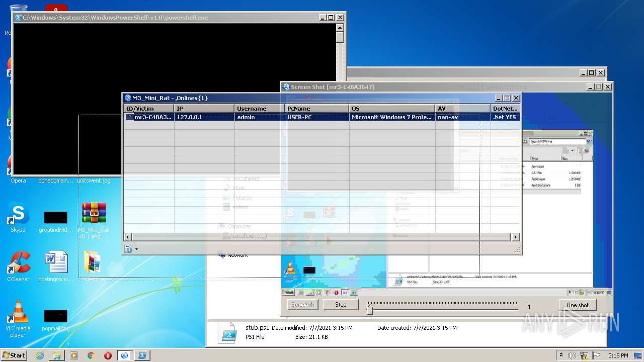644x362 pixels.
Task: Show hidden system tray icons
Action: pos(561,355)
